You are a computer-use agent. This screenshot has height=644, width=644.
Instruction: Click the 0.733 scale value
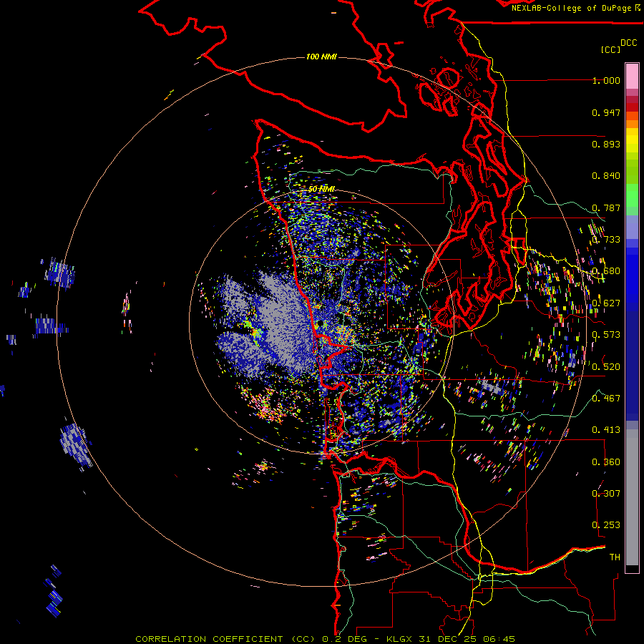(606, 240)
